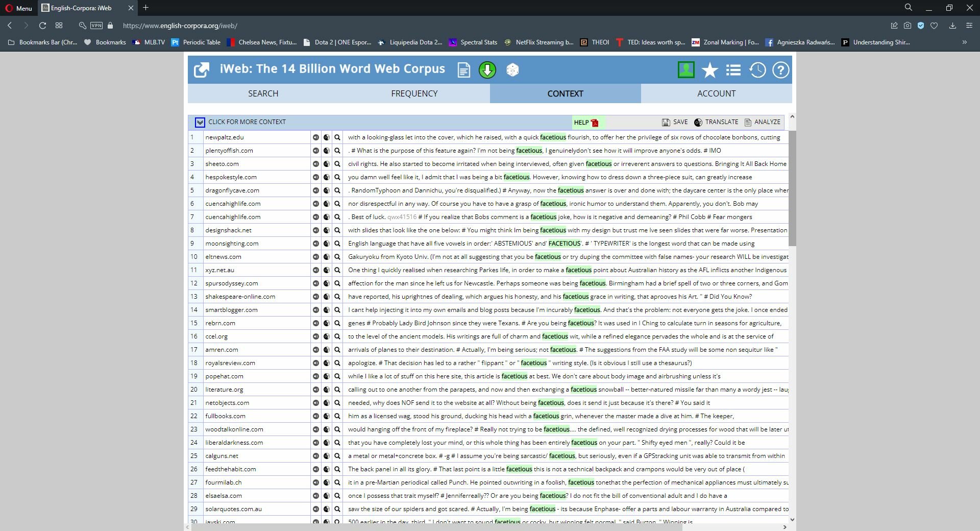980x531 pixels.
Task: Click translate globe on dragonflycave.com row
Action: tap(327, 190)
